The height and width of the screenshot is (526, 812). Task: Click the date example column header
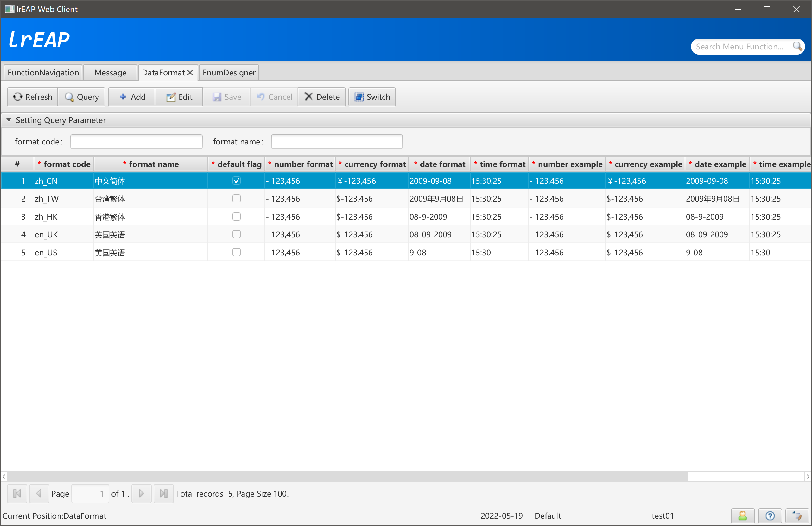(x=717, y=164)
